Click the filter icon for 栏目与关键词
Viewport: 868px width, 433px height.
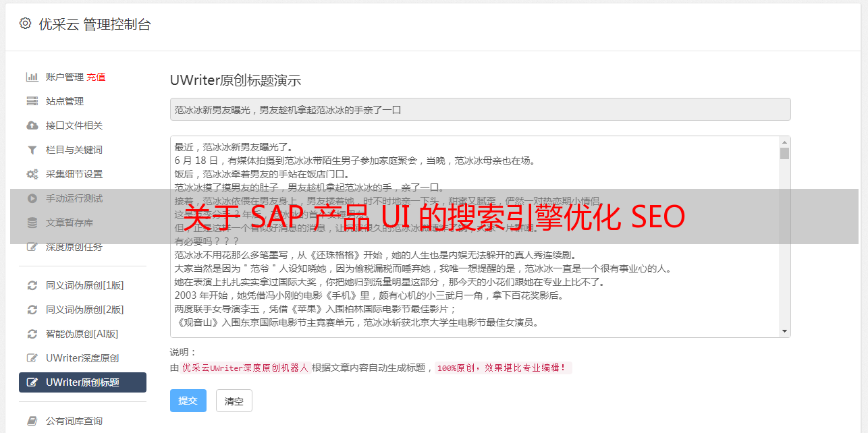(x=32, y=150)
